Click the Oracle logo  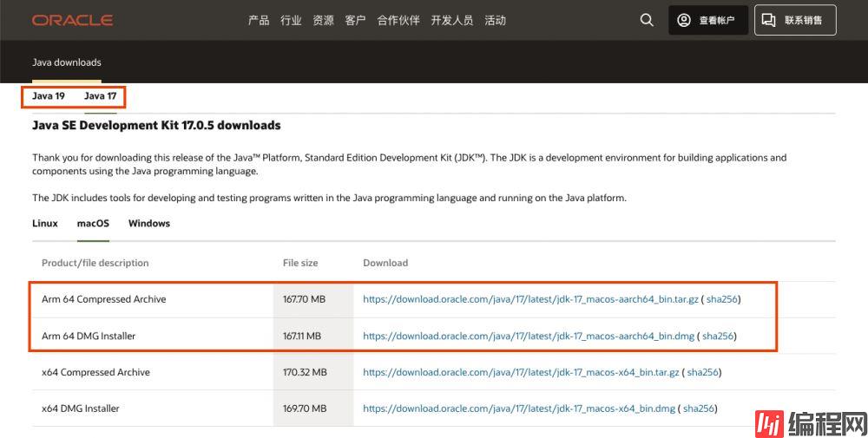click(x=73, y=20)
